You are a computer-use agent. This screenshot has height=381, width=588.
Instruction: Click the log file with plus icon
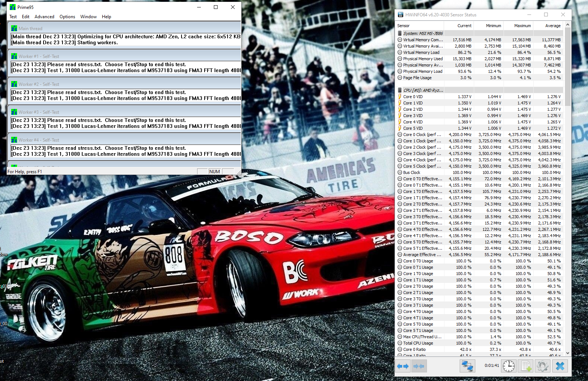(526, 366)
